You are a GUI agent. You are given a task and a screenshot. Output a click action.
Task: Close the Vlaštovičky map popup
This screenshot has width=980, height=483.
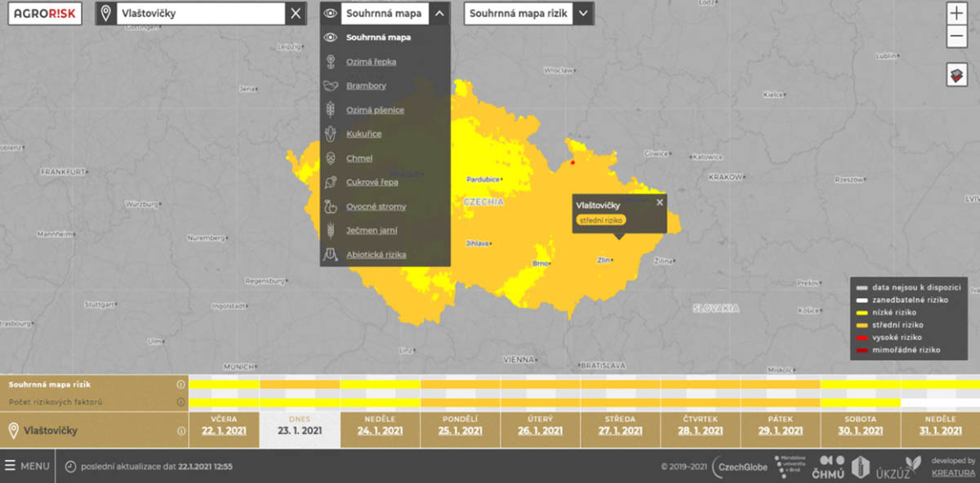660,202
